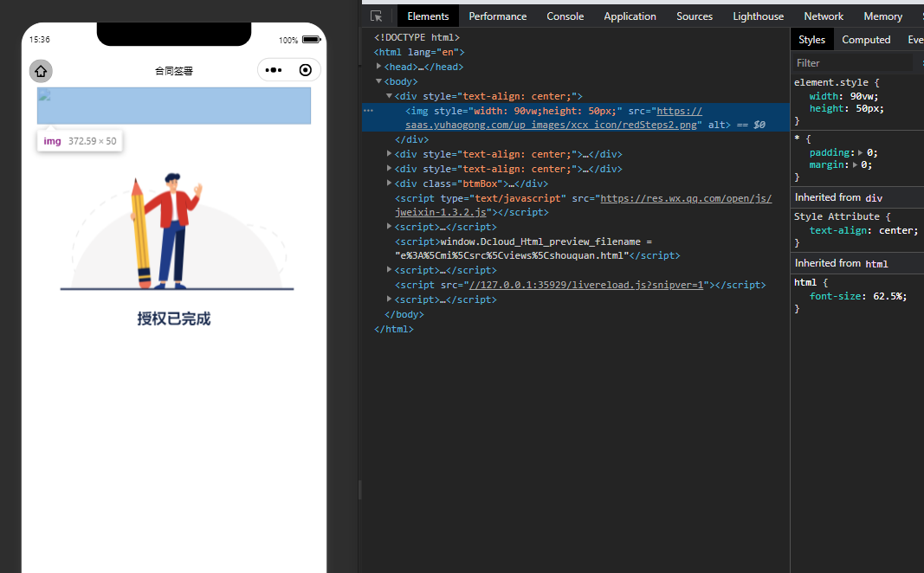The width and height of the screenshot is (924, 573).
Task: Click the img 372.59 × 50 tooltip
Action: tap(80, 141)
